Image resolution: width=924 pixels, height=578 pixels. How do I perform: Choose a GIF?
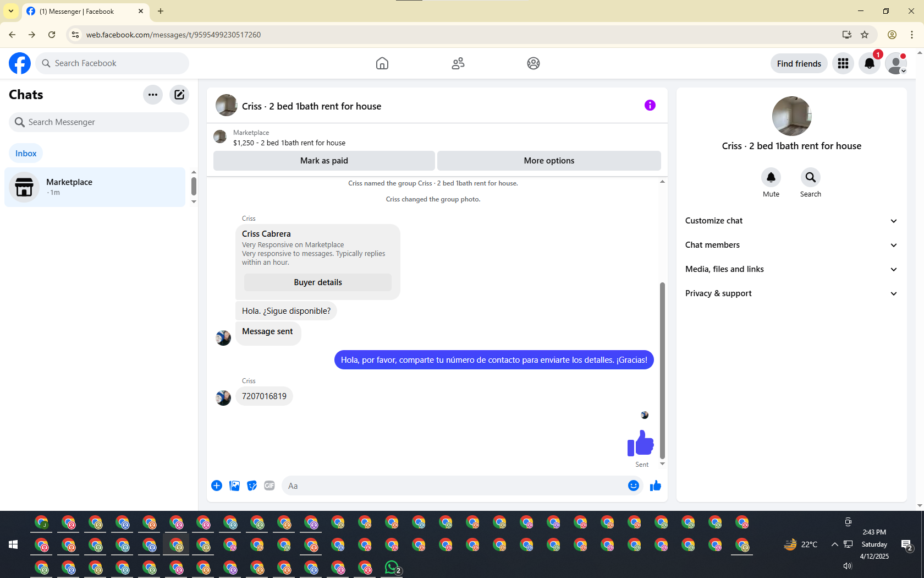pyautogui.click(x=269, y=486)
